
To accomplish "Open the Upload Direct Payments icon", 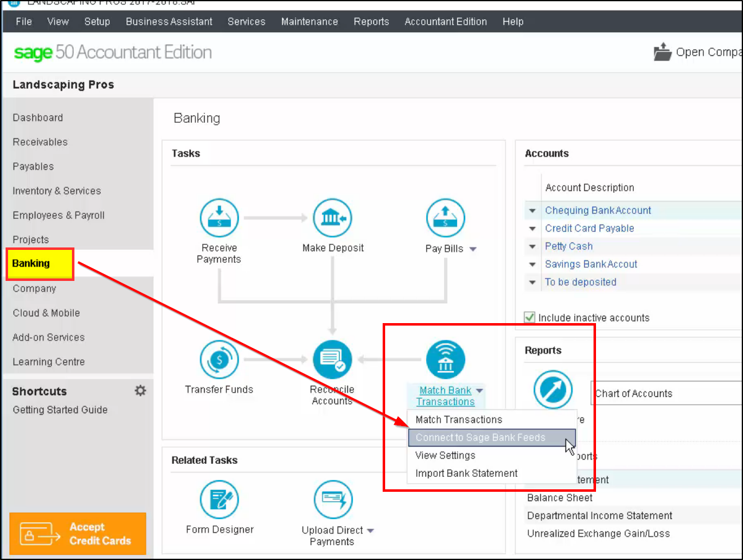I will (x=333, y=499).
